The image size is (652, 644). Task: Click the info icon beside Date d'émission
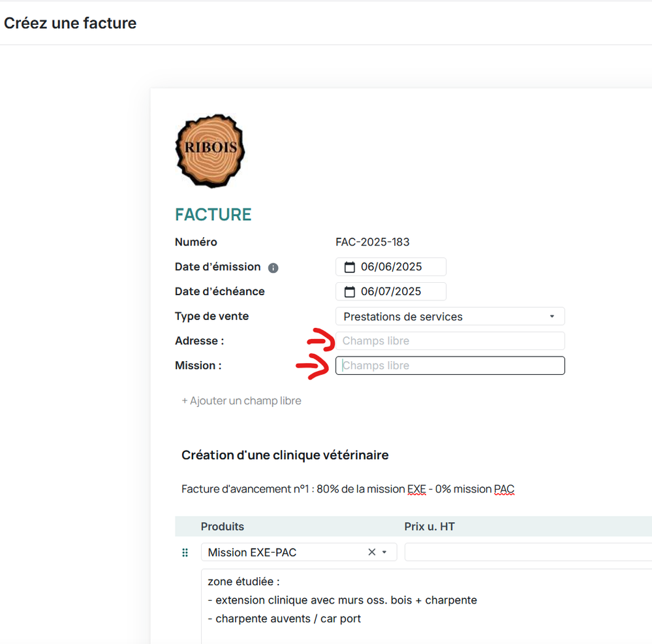click(x=273, y=268)
